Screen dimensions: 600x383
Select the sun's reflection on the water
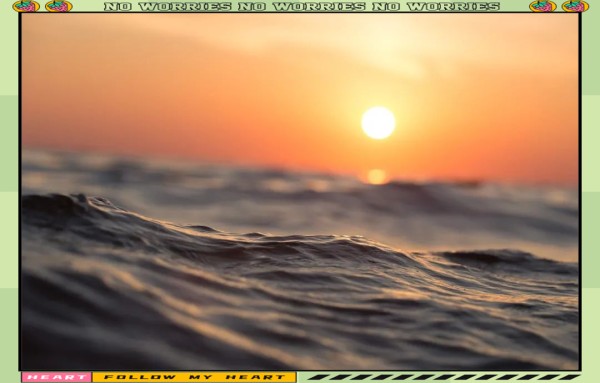click(377, 176)
